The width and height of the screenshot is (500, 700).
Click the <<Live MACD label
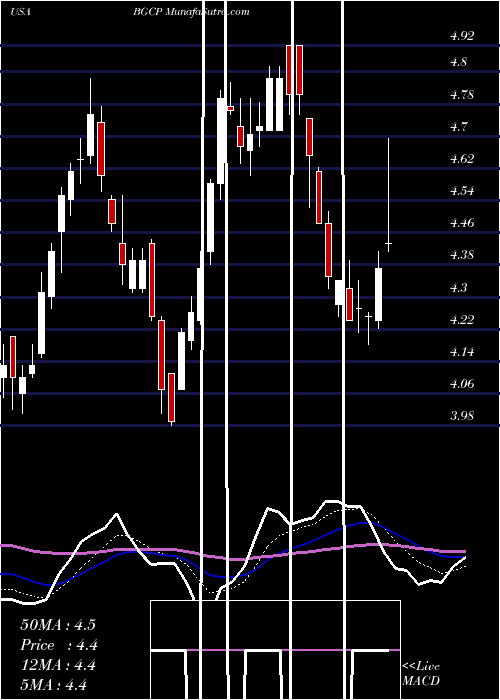pyautogui.click(x=421, y=674)
